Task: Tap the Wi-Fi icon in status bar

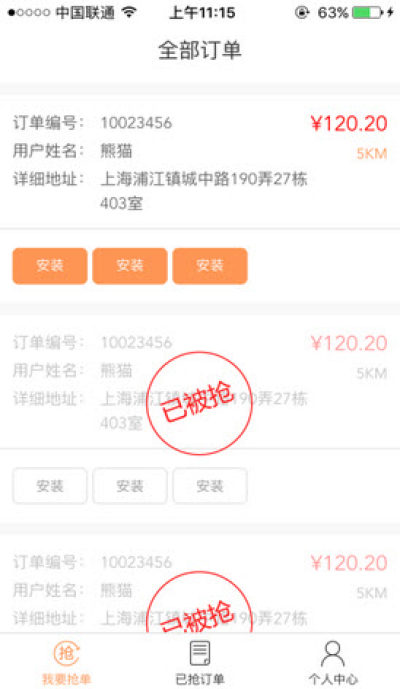Action: point(129,12)
